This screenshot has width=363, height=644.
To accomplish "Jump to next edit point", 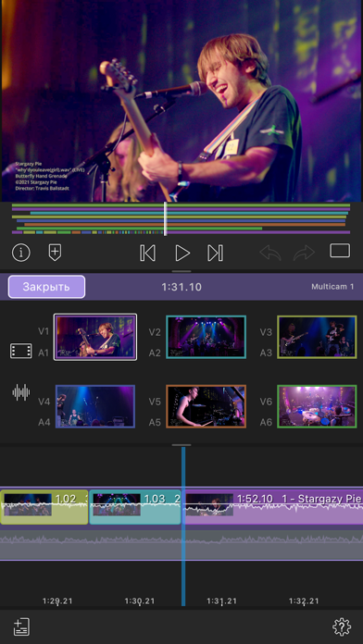I will (215, 253).
